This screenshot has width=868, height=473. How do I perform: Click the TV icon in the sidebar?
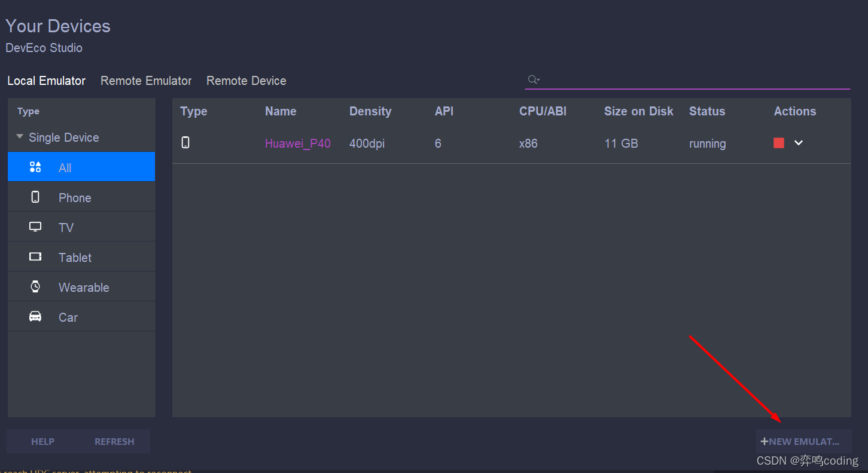[35, 227]
